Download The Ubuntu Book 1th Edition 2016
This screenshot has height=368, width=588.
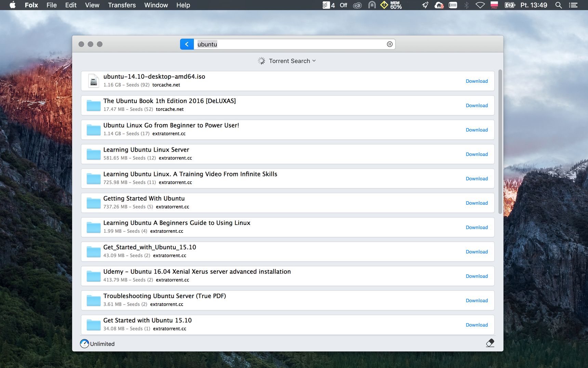[x=477, y=105]
